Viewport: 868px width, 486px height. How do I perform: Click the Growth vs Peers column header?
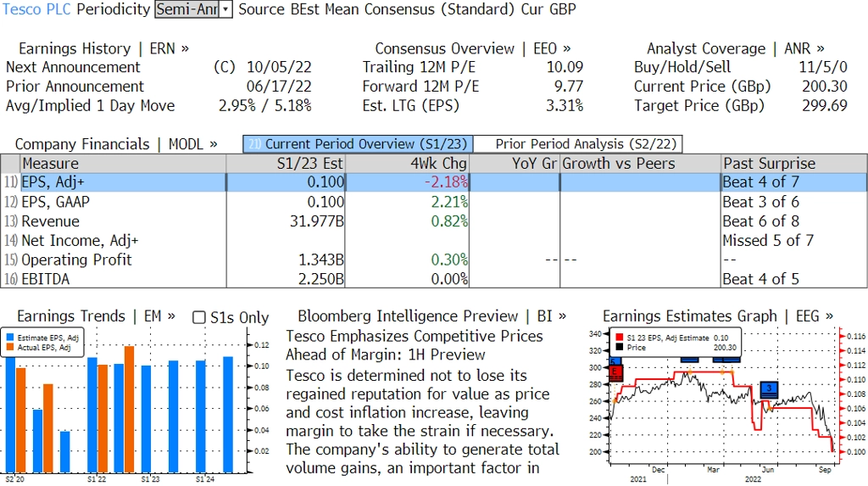click(641, 164)
